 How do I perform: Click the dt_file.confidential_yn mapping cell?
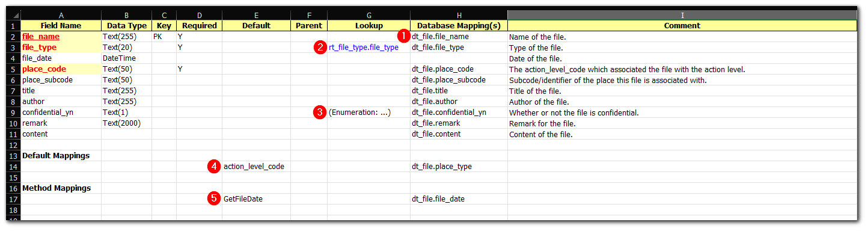coord(459,112)
